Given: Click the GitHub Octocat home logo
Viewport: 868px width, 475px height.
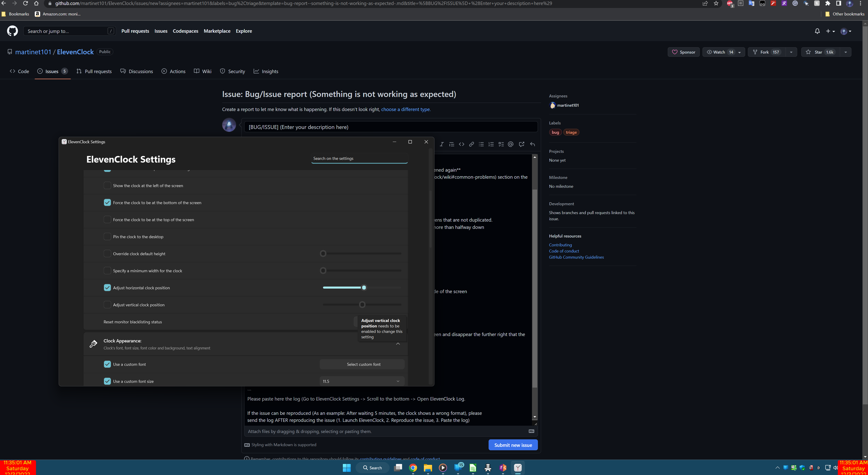Looking at the screenshot, I should coord(12,31).
